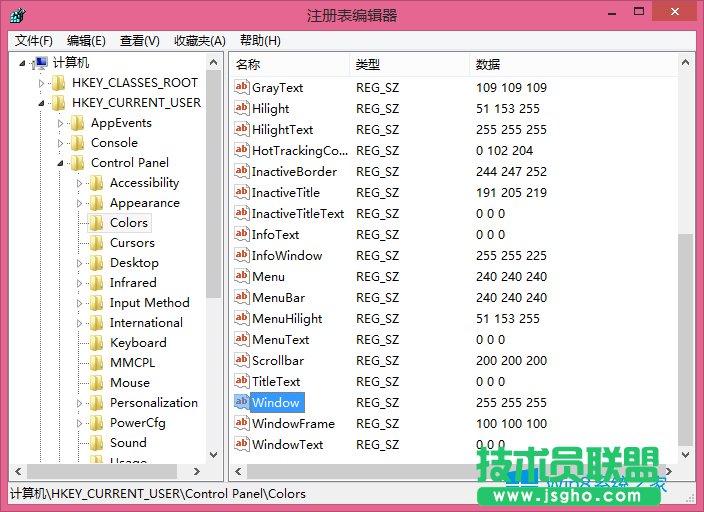Click the Keyboard folder icon

coord(96,343)
